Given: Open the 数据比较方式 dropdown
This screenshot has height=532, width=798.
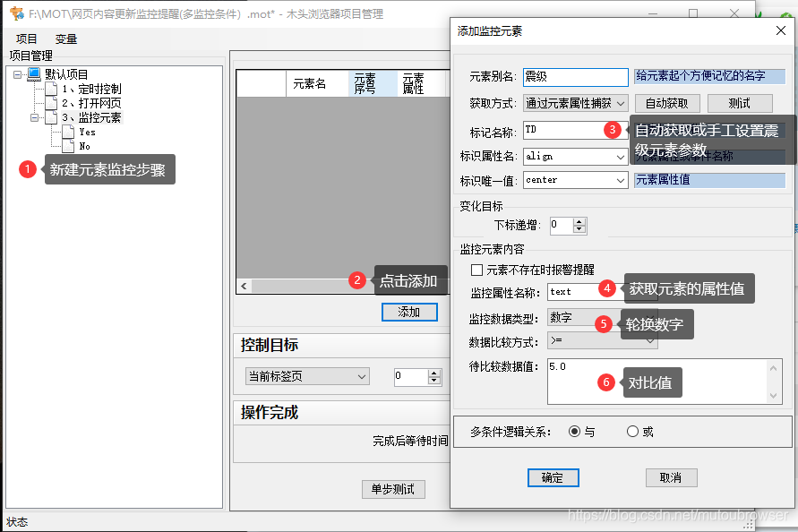Looking at the screenshot, I should 603,340.
